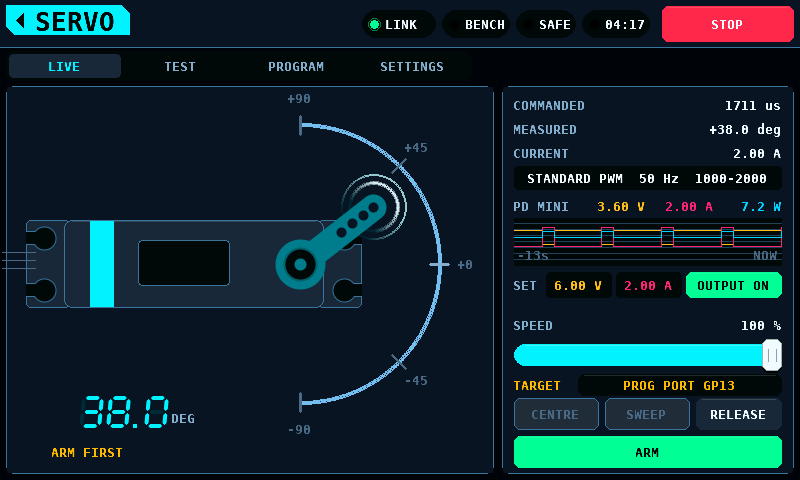Toggle the OUTPUT ON power switch
Screen dimensions: 800x480
click(x=734, y=286)
